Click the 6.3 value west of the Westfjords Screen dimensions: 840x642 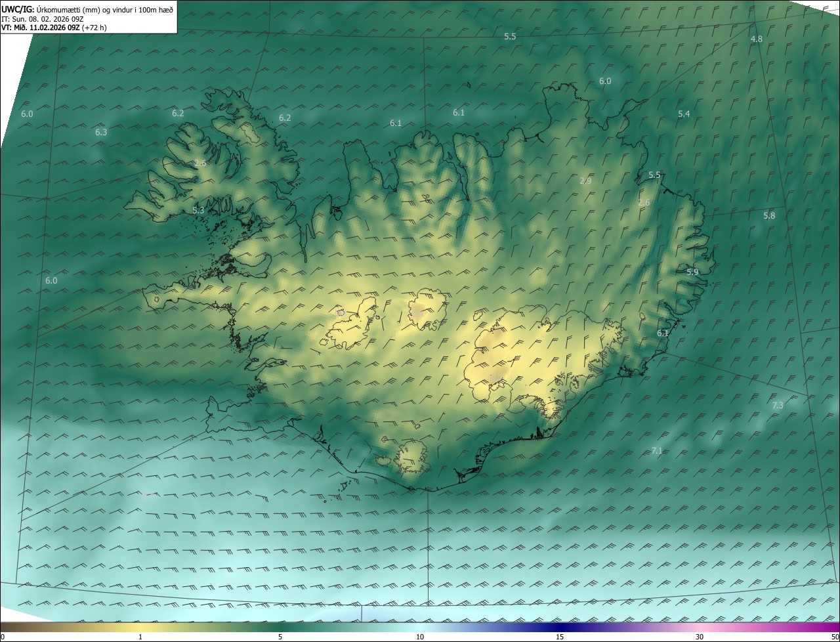tap(101, 132)
